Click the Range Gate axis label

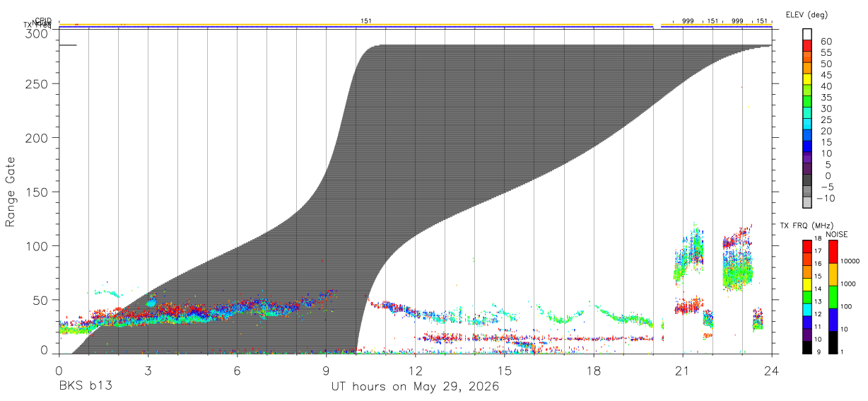coord(11,192)
